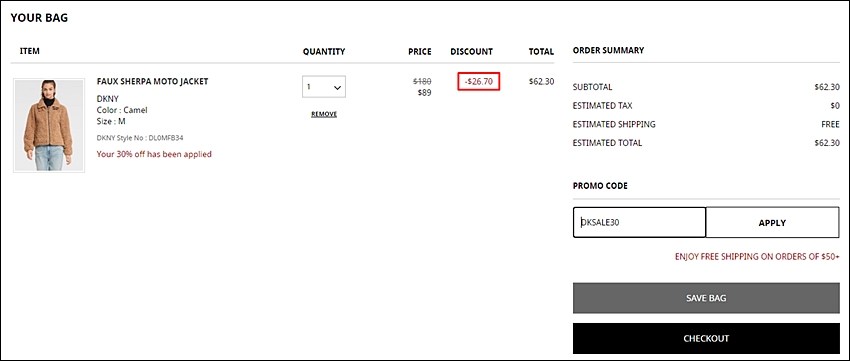Image resolution: width=850 pixels, height=361 pixels.
Task: Proceed with the CHECKOUT button
Action: tap(706, 338)
